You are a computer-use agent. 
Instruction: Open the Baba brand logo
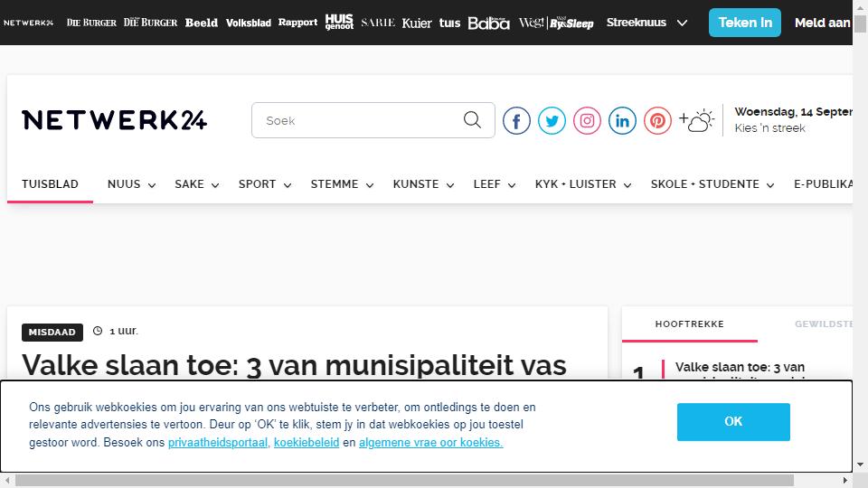[489, 23]
